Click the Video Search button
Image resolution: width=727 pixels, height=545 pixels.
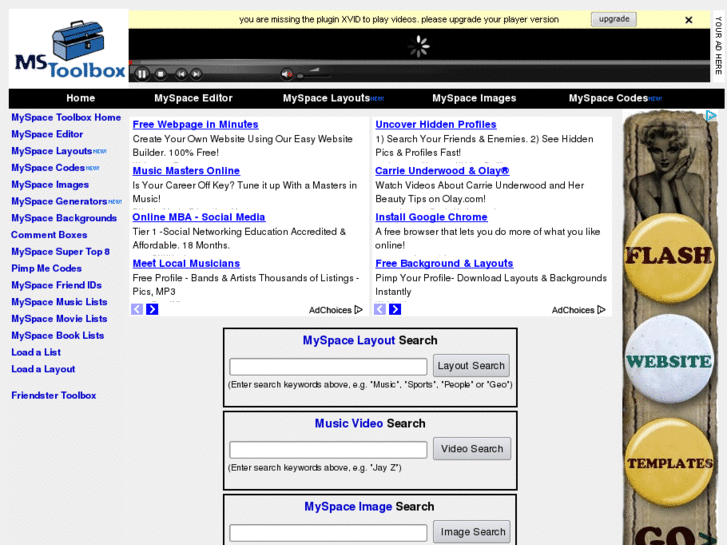point(472,449)
